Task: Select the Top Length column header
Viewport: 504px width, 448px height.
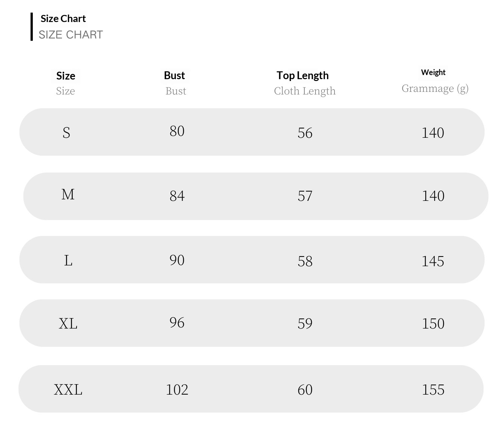Action: click(x=302, y=75)
